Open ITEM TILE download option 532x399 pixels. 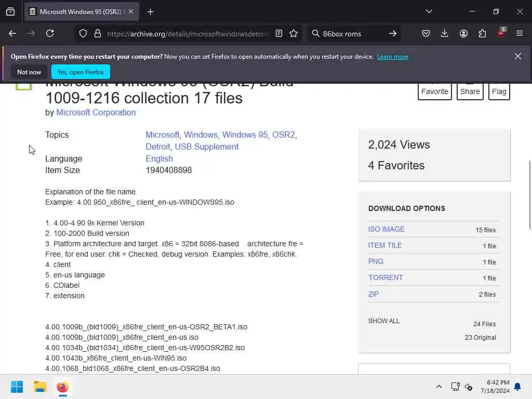pyautogui.click(x=385, y=245)
